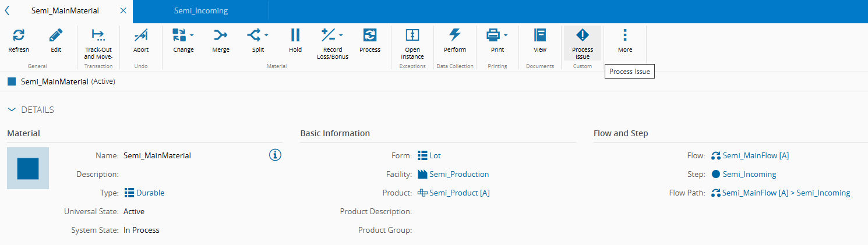Viewport: 868px width, 245px height.
Task: Select Track-Out and Move-Next icon
Action: coord(98,35)
